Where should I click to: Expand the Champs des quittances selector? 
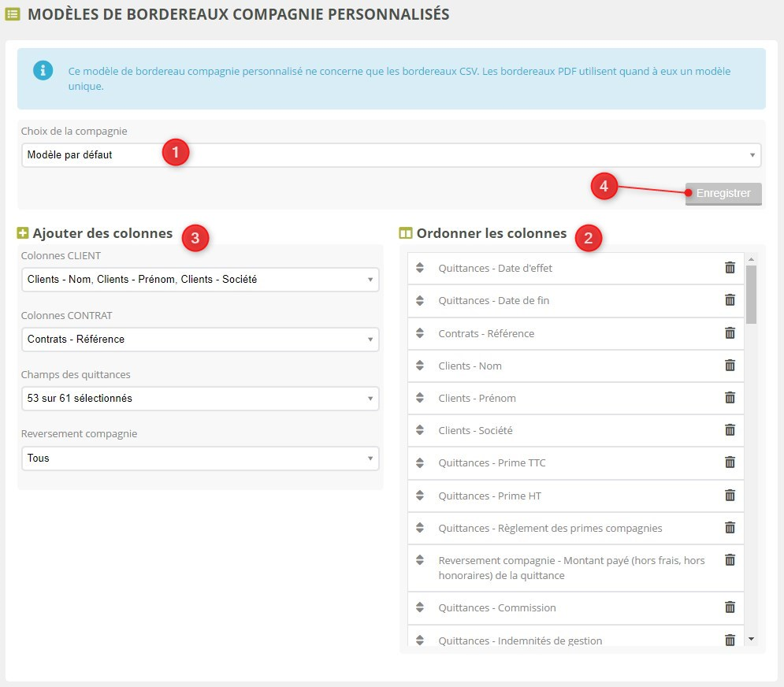(199, 399)
